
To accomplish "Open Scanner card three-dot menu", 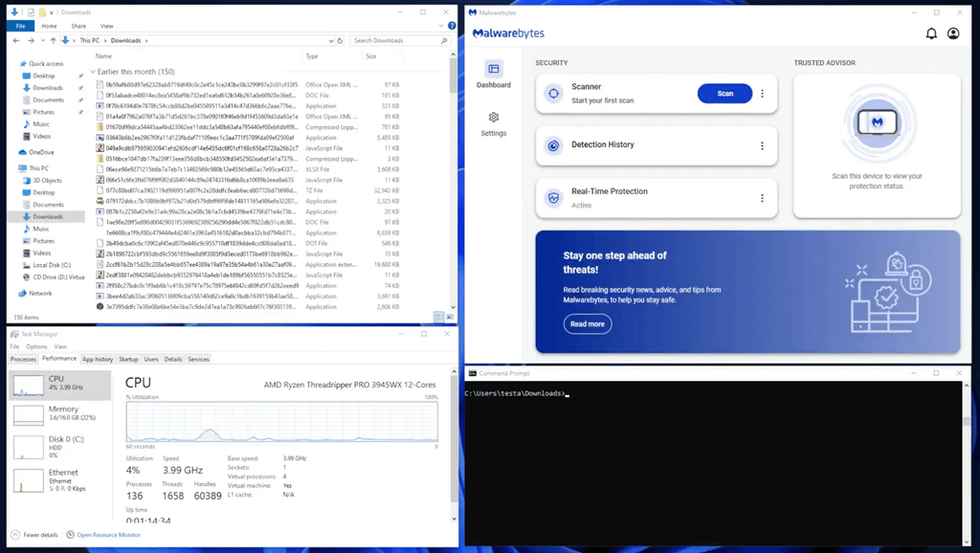I will (762, 94).
